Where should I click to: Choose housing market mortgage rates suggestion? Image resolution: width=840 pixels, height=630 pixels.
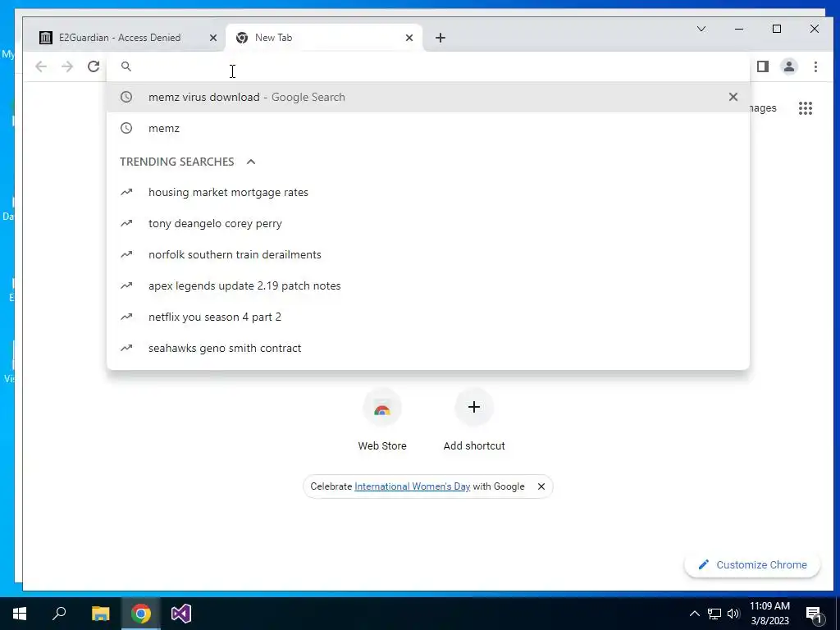point(428,192)
